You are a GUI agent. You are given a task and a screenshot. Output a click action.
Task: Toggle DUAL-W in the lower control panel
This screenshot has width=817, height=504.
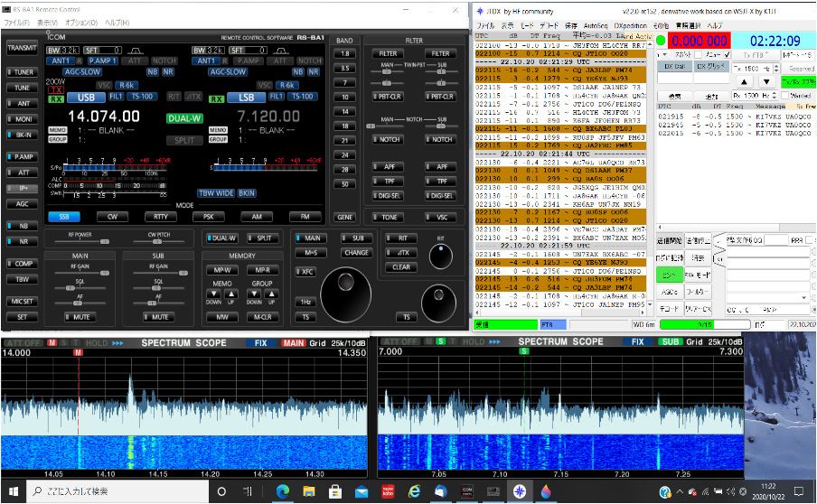point(222,238)
